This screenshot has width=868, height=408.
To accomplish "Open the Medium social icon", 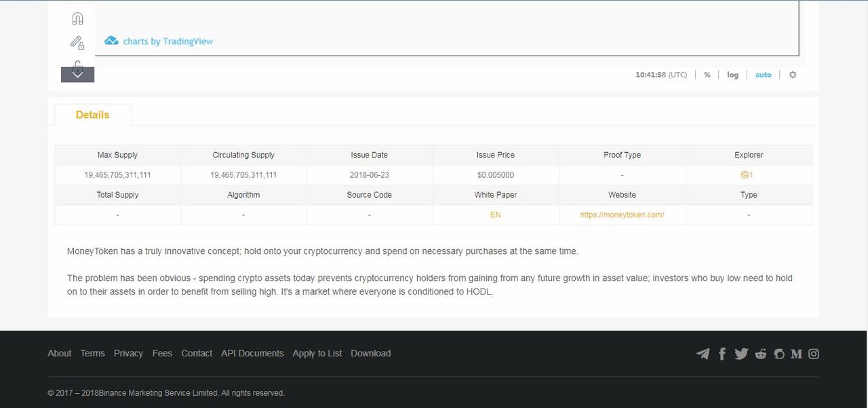I will pos(797,354).
